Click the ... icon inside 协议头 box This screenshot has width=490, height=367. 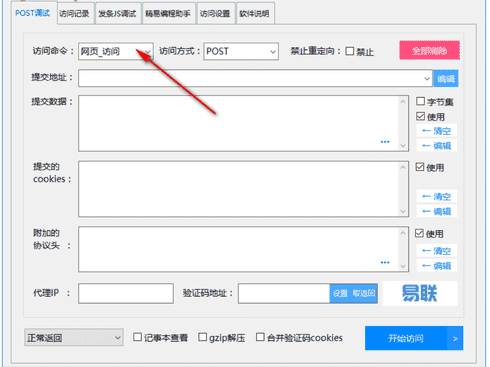click(385, 263)
